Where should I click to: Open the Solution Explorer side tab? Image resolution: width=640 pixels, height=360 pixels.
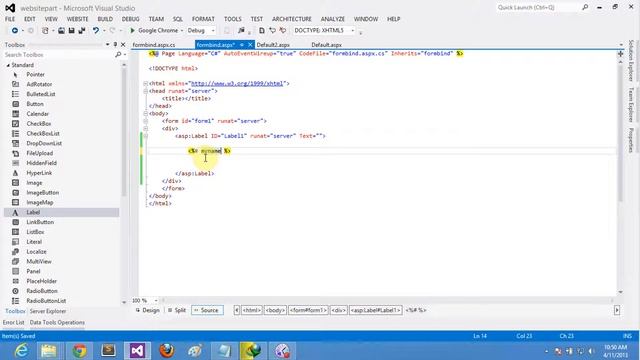coord(631,60)
